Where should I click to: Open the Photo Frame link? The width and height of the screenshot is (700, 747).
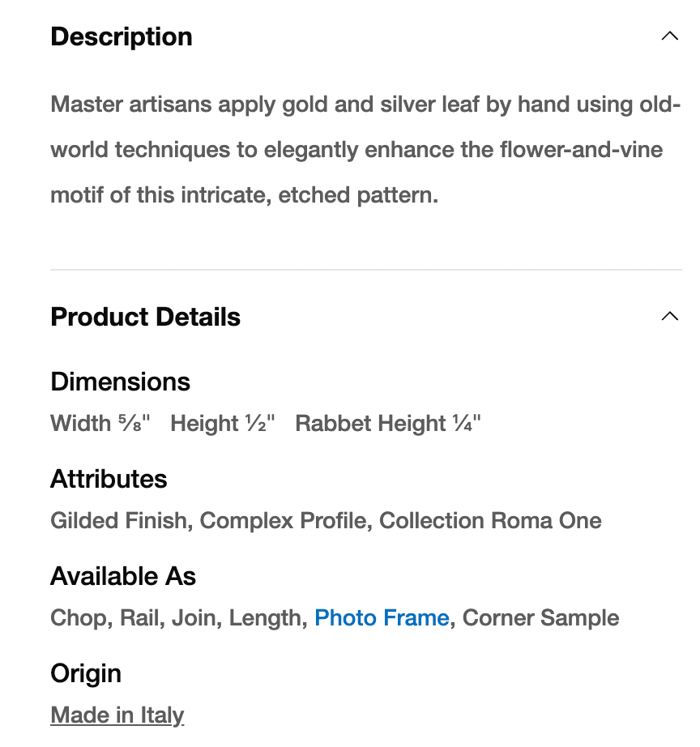382,618
